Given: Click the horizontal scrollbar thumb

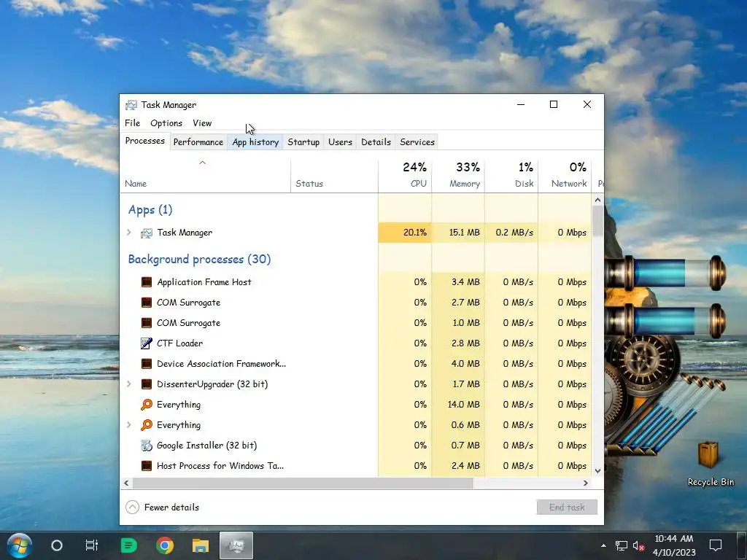Looking at the screenshot, I should (x=303, y=483).
